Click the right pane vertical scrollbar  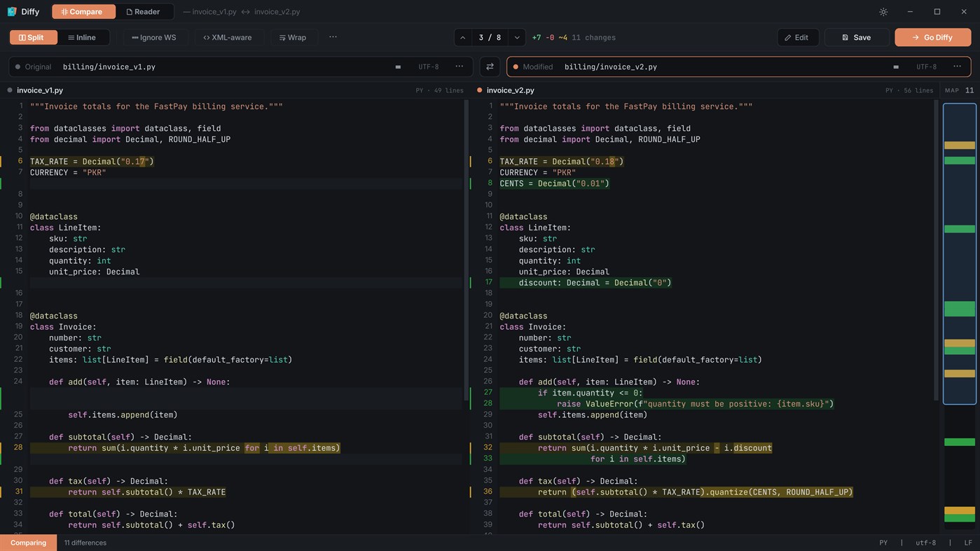click(x=936, y=250)
